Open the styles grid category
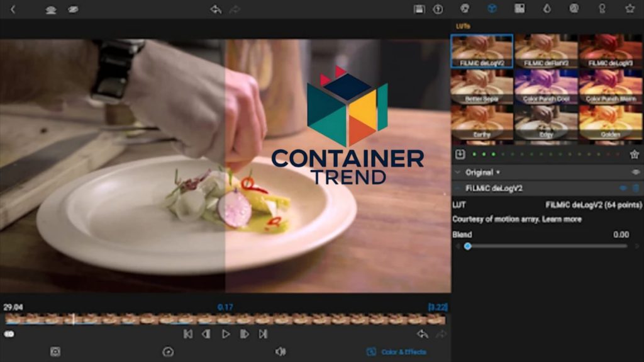 (519, 8)
